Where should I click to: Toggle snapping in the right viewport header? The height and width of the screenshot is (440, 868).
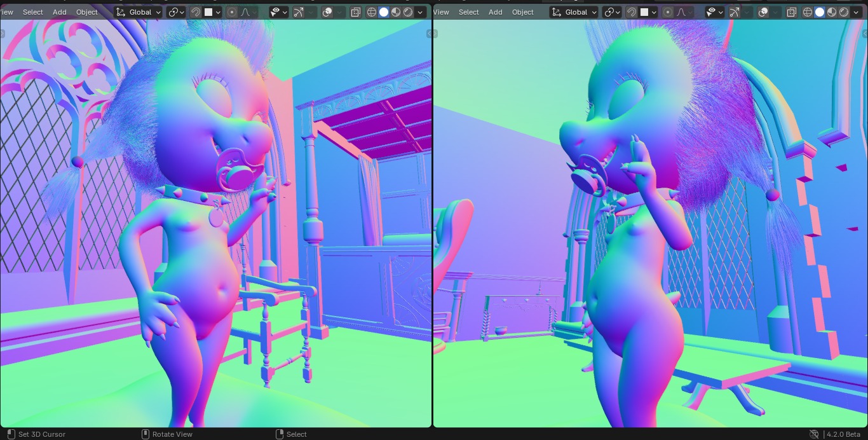(x=632, y=12)
